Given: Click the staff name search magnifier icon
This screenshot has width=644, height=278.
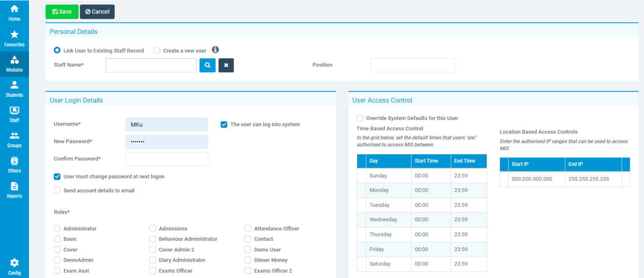Looking at the screenshot, I should (208, 65).
